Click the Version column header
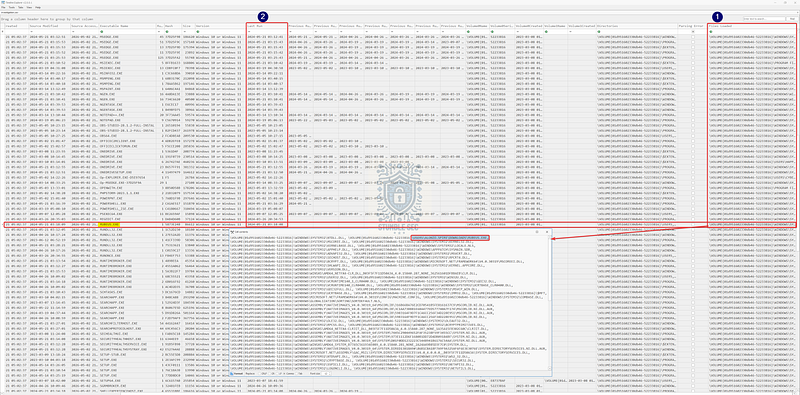The image size is (800, 395). click(220, 26)
